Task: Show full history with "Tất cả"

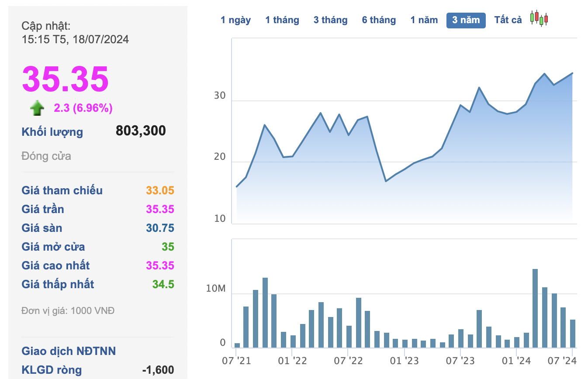Action: [508, 20]
